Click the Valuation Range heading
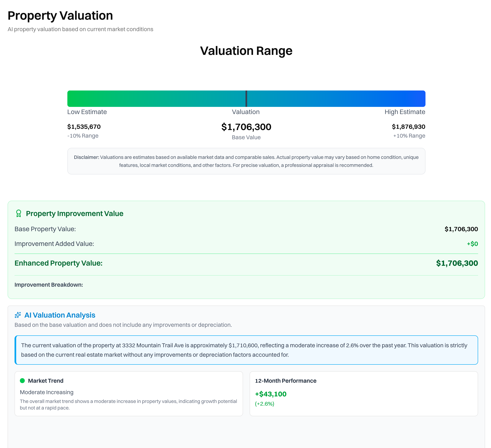Screen dimensions: 491x448 [246, 51]
